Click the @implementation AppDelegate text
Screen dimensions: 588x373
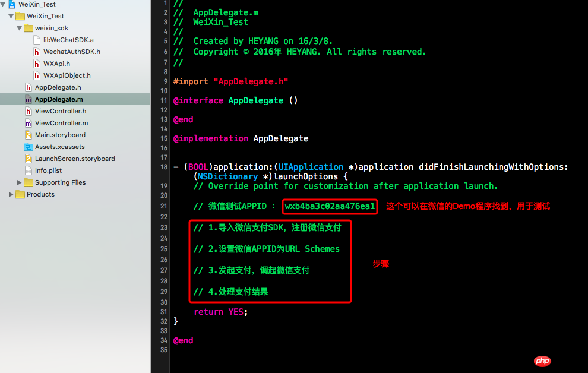tap(241, 139)
